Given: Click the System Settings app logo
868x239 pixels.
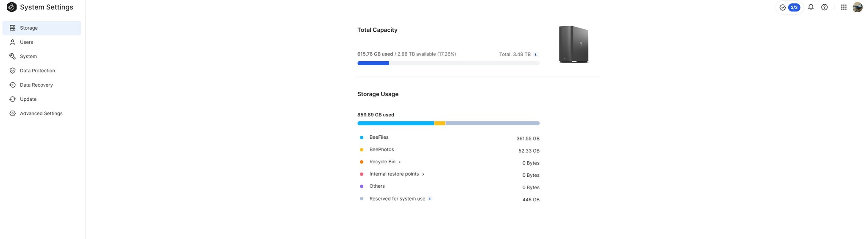Looking at the screenshot, I should pyautogui.click(x=12, y=7).
